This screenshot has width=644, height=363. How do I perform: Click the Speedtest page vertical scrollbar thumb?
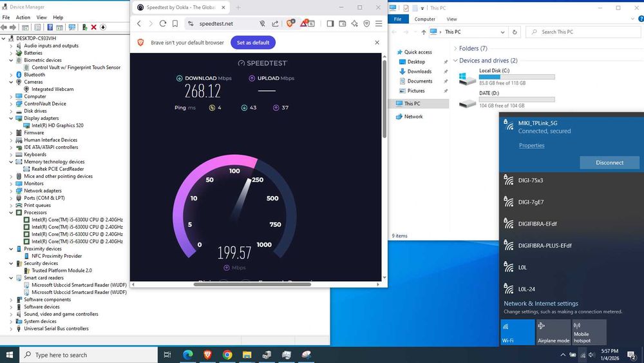tap(384, 99)
